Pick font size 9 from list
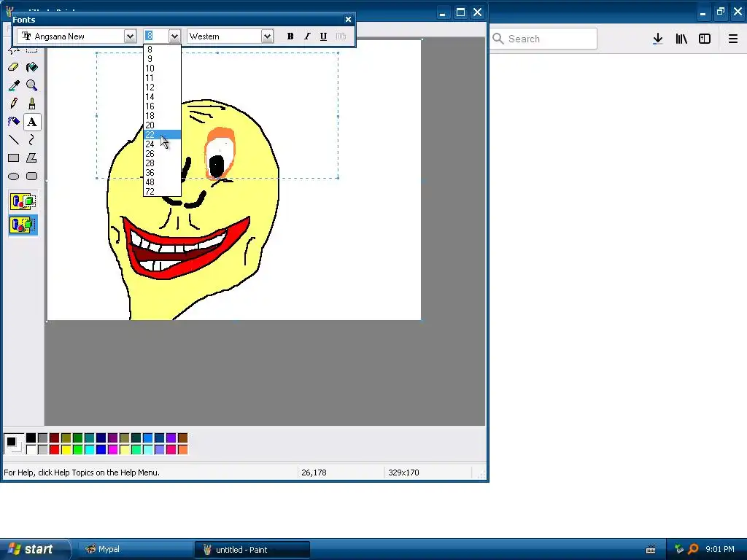The width and height of the screenshot is (747, 560). tap(162, 59)
